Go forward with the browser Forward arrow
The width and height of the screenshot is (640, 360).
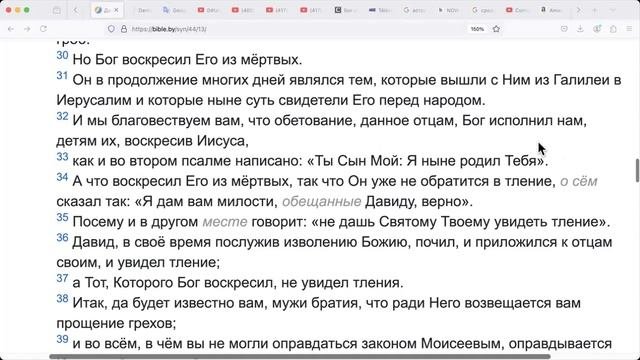click(27, 29)
